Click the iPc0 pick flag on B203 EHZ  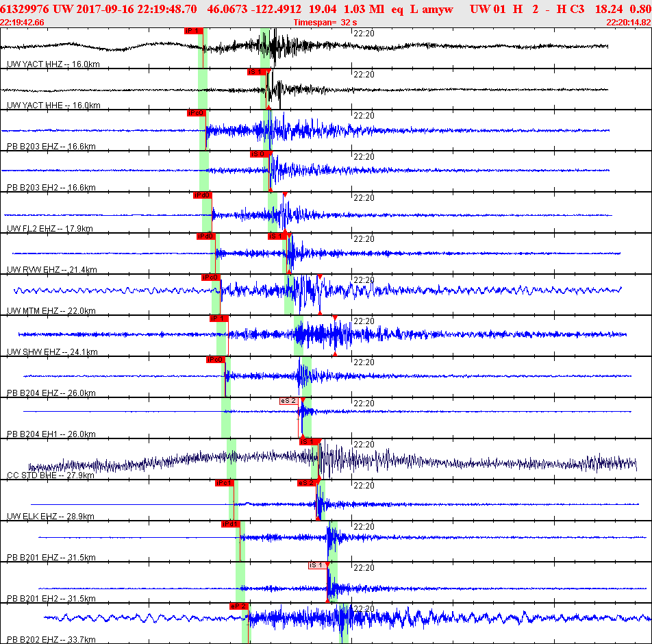point(197,113)
